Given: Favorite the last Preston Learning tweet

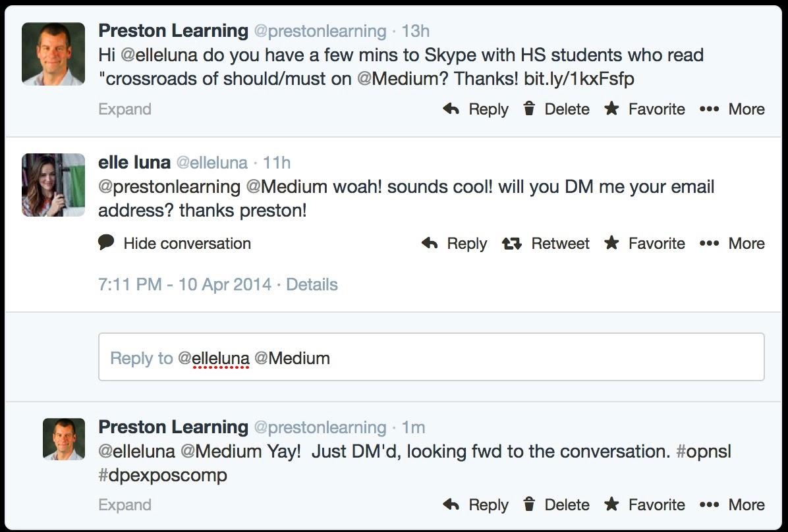Looking at the screenshot, I should [645, 505].
